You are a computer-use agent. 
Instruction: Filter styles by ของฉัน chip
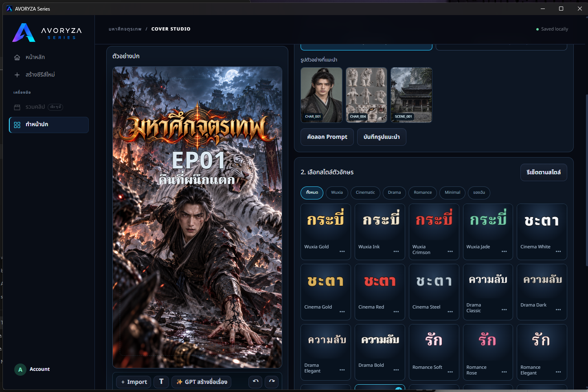tap(479, 193)
